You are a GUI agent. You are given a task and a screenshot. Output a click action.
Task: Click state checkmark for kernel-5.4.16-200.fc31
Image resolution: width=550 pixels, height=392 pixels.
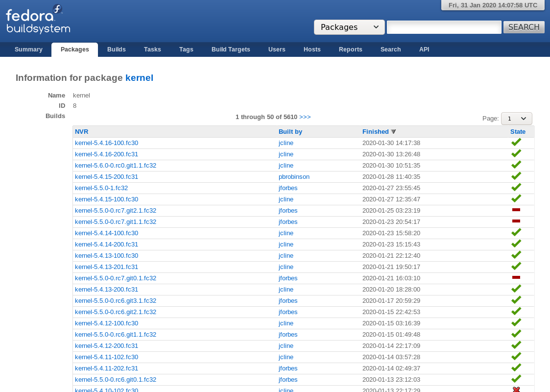[516, 153]
